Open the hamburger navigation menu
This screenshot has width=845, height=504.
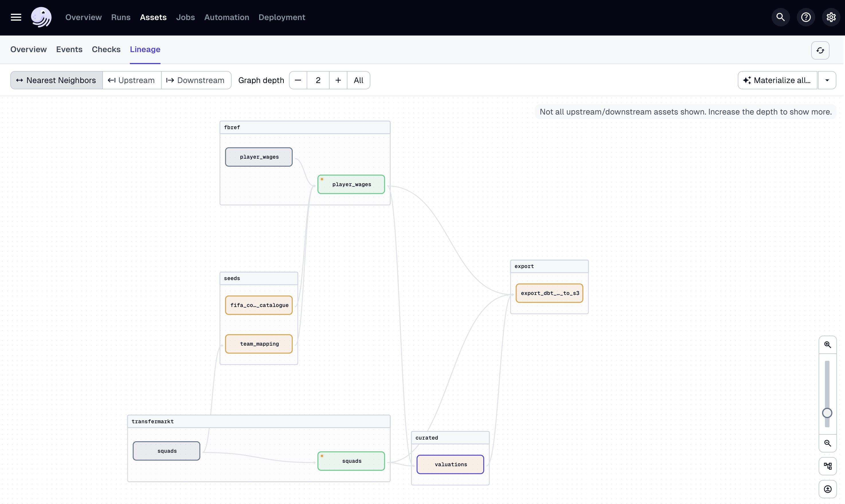click(16, 17)
